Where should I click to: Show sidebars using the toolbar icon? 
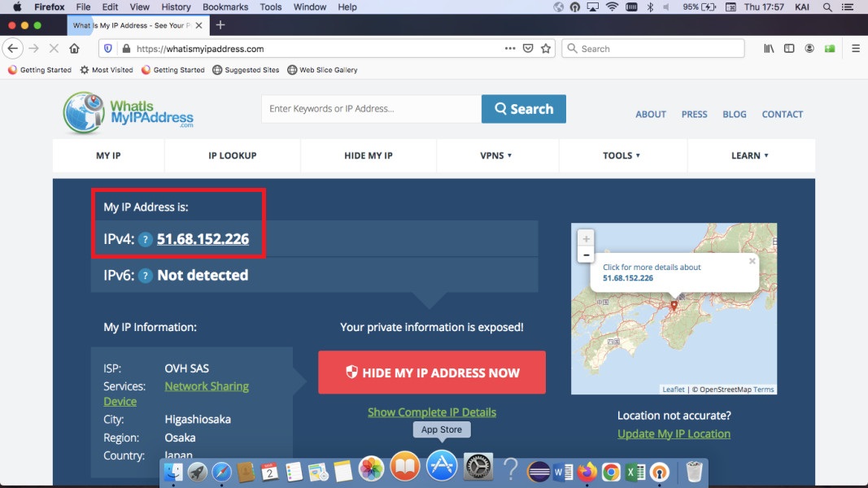(789, 49)
